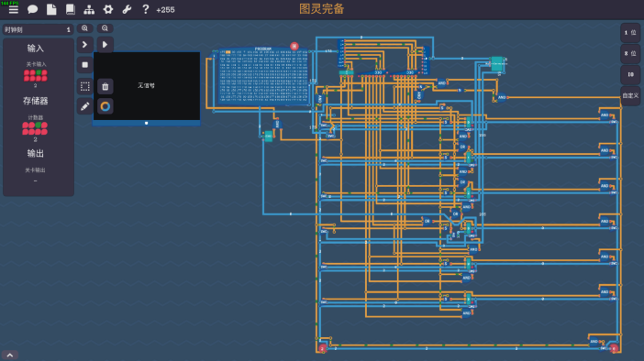
Task: Open the component hierarchy tree icon
Action: point(89,9)
